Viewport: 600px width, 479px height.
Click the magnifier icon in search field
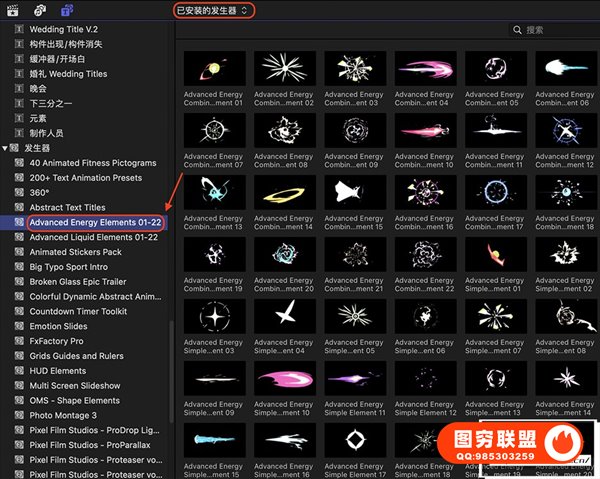click(x=517, y=31)
